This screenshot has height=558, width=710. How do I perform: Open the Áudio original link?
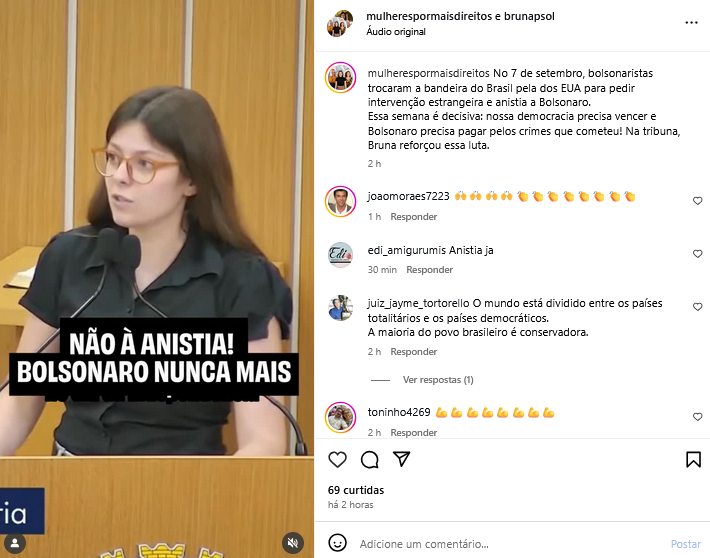[x=396, y=32]
